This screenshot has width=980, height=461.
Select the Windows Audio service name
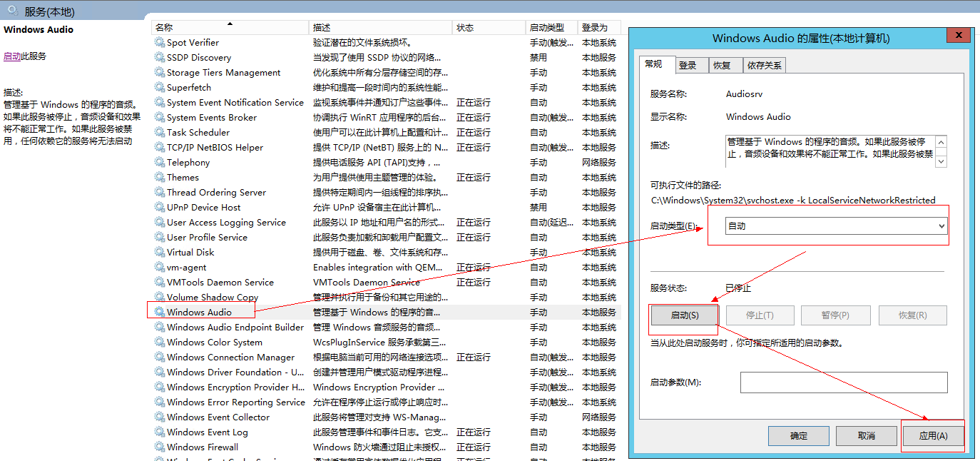click(199, 313)
